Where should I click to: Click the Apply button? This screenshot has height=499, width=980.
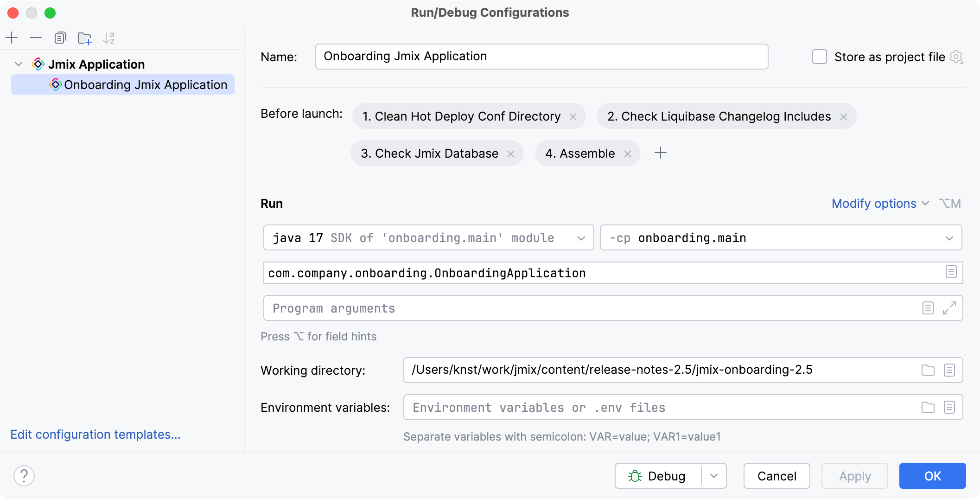855,476
